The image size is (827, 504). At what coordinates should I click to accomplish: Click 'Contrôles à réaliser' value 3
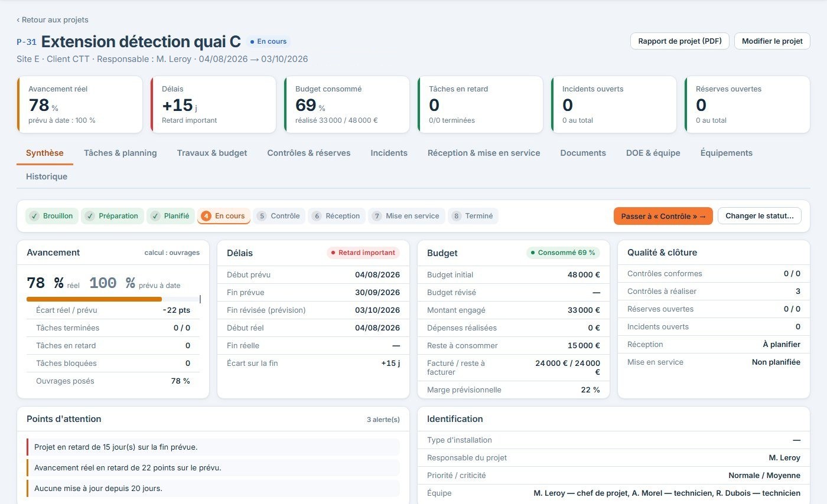pos(798,291)
